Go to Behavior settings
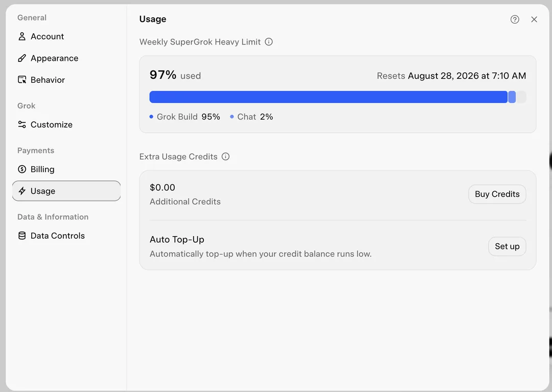Screen dimensions: 552x392 click(66, 80)
